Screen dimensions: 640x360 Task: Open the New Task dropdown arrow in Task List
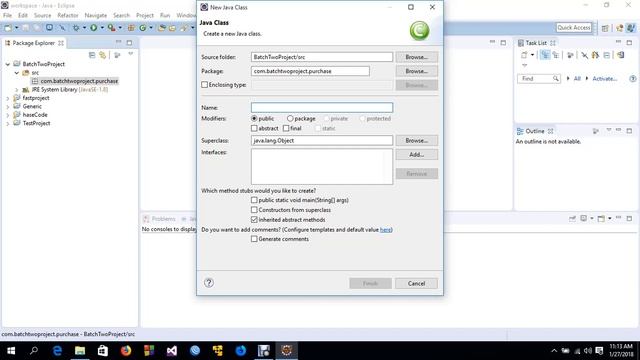click(x=532, y=55)
